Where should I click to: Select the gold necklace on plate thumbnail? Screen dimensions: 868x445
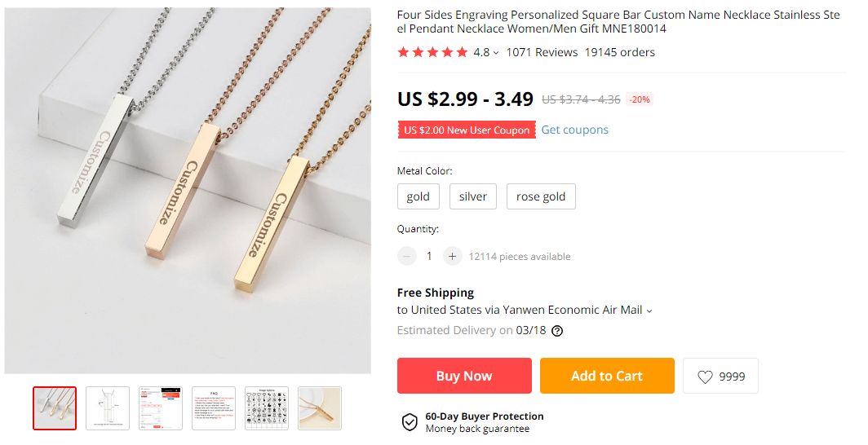(x=320, y=408)
